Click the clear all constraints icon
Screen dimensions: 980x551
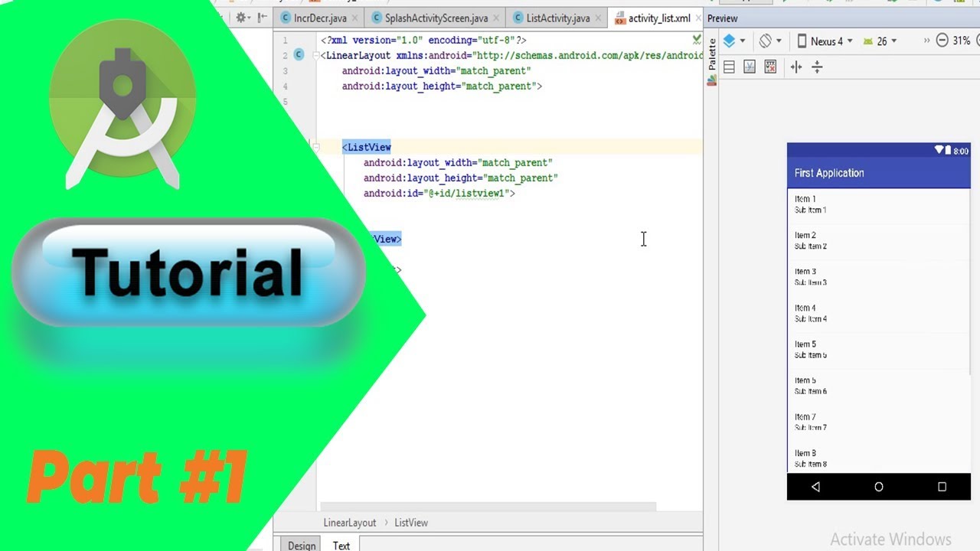(x=770, y=67)
